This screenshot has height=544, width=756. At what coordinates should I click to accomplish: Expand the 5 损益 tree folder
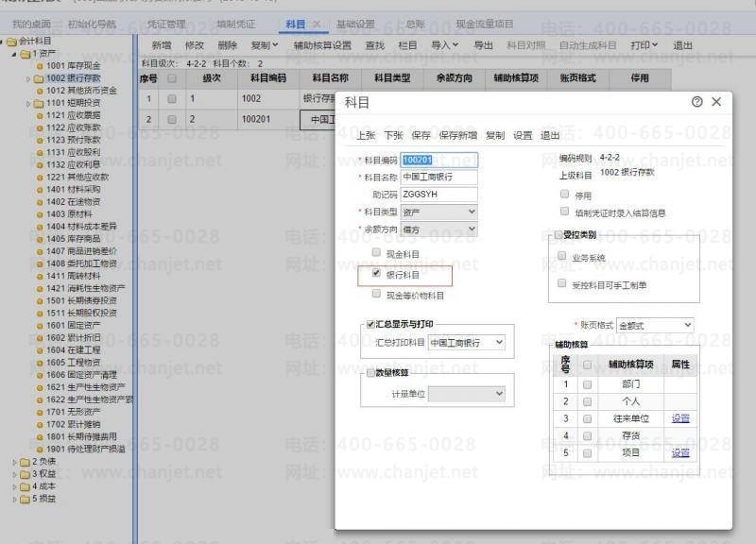(14, 499)
